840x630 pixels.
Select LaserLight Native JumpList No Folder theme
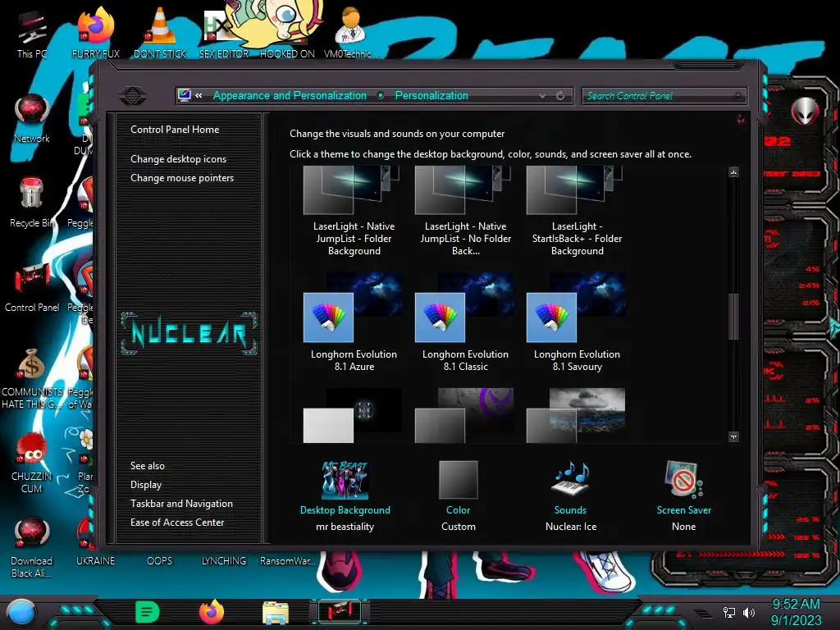pyautogui.click(x=465, y=211)
